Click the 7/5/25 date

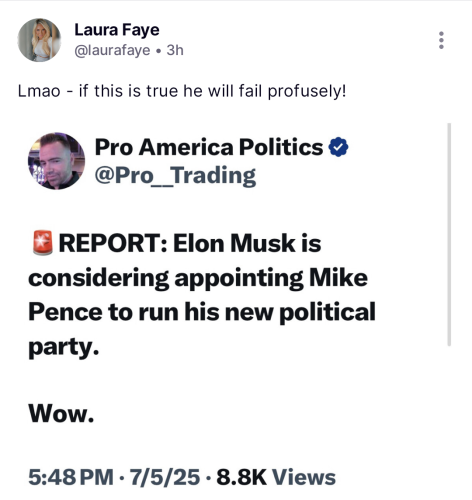(x=165, y=477)
